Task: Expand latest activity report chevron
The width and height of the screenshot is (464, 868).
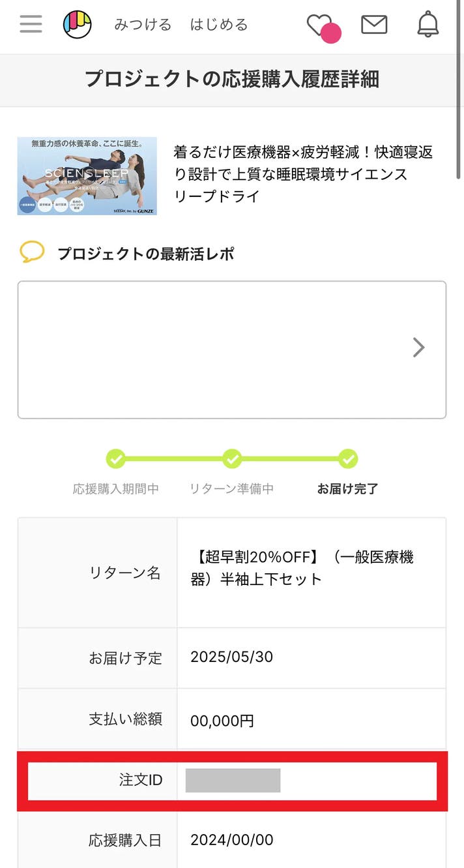Action: (419, 348)
